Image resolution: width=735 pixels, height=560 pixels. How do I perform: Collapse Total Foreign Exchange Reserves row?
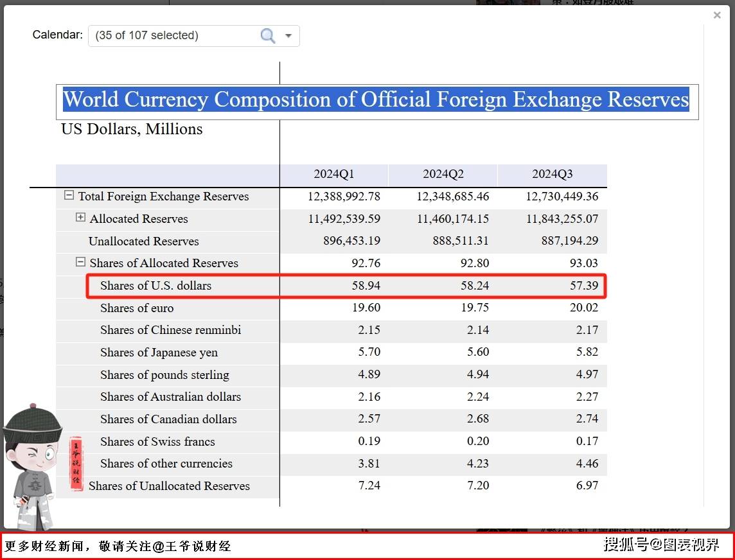(69, 195)
